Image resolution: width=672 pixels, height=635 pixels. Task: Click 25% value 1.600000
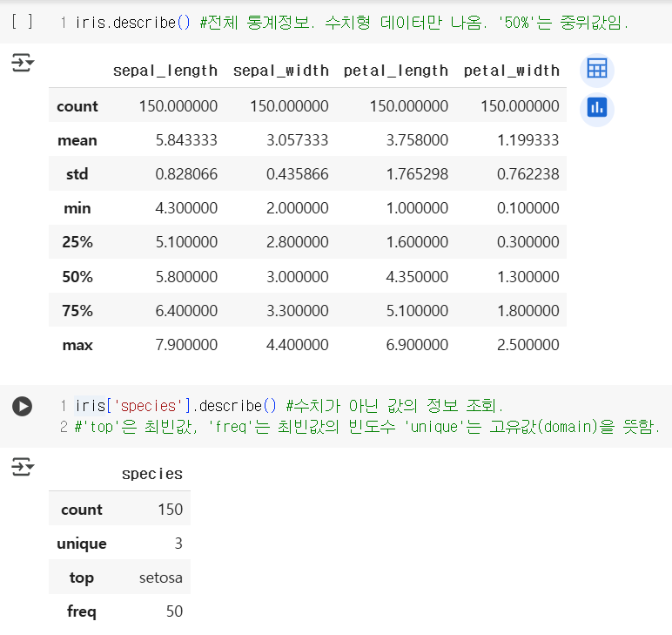(417, 242)
